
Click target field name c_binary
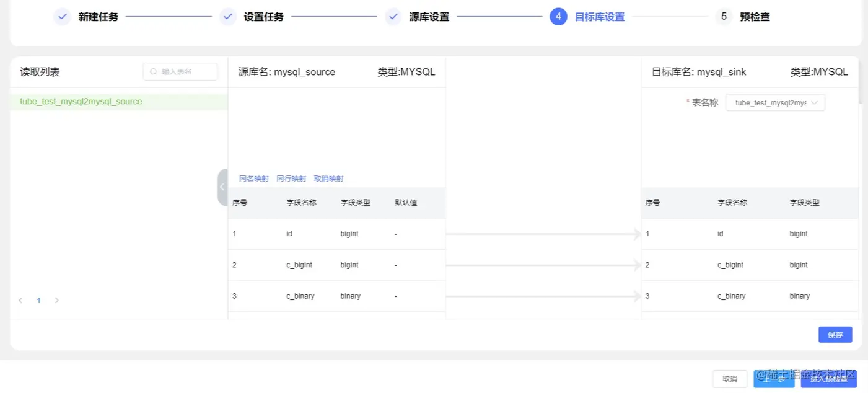coord(732,296)
